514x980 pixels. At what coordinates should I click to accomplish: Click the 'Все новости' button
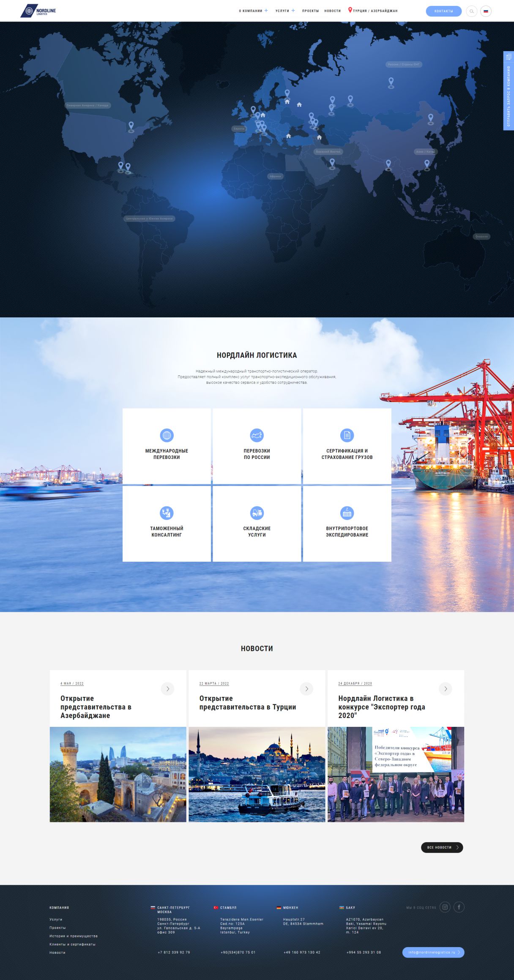click(442, 847)
